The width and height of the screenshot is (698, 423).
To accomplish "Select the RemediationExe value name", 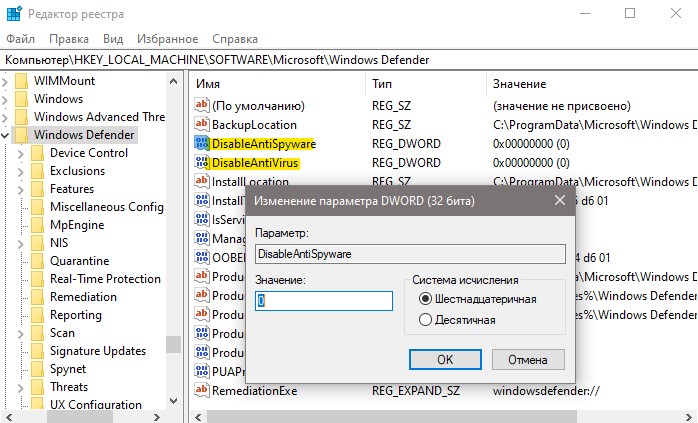I will coord(255,390).
